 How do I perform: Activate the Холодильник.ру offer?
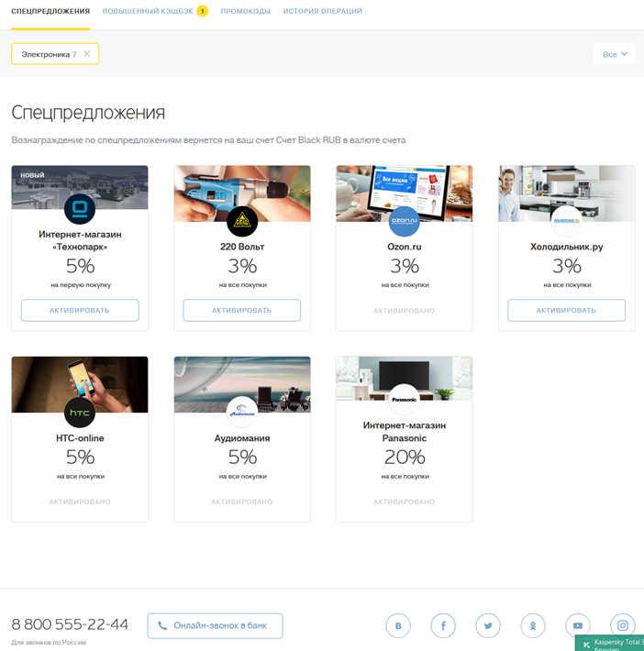coord(566,310)
